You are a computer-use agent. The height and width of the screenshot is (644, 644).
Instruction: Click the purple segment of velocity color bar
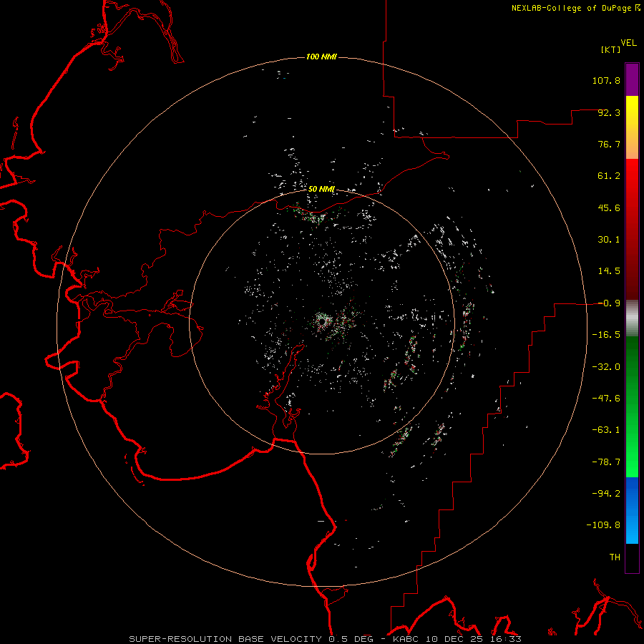632,79
